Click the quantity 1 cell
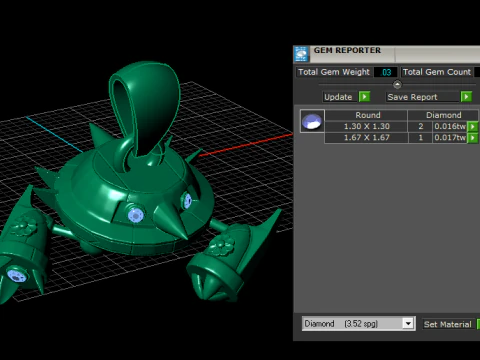Screen dimensions: 480x360 (x=421, y=138)
